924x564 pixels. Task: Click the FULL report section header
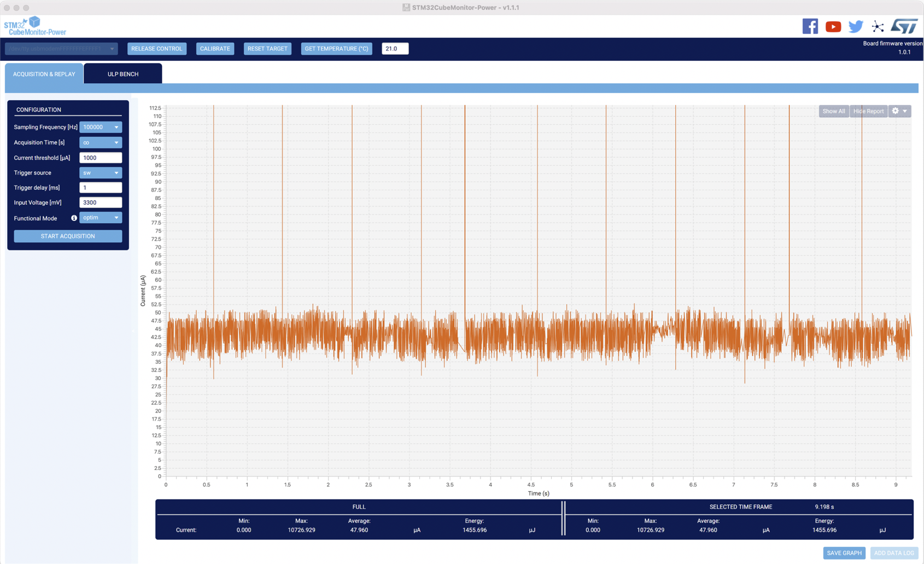(x=359, y=507)
